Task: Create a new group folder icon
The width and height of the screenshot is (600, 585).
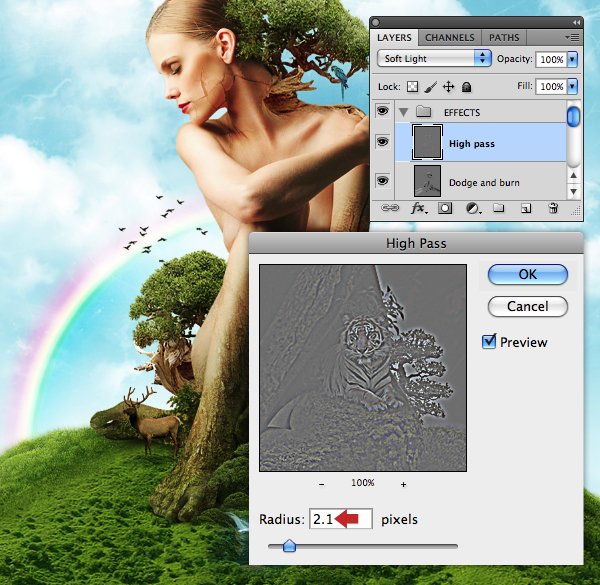Action: pyautogui.click(x=498, y=208)
